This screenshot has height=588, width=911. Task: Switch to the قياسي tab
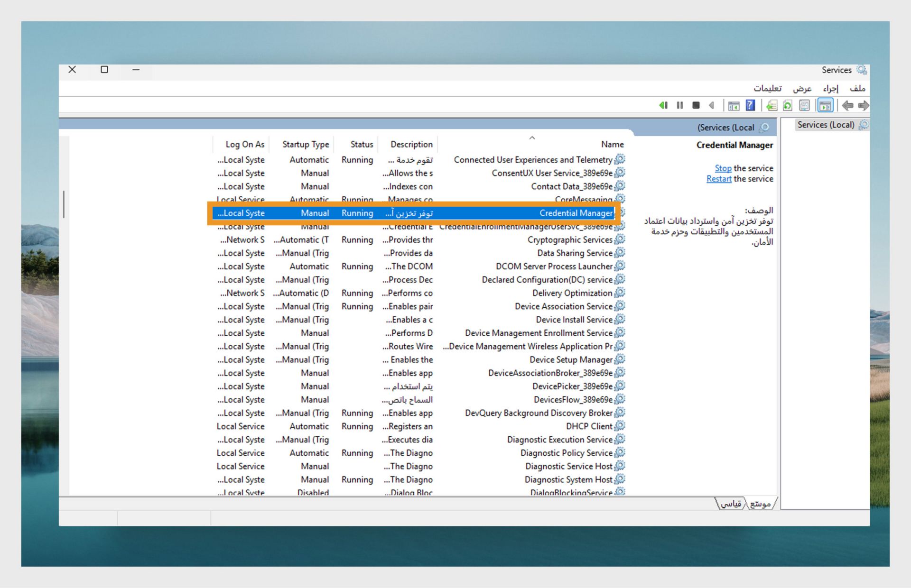(x=731, y=504)
